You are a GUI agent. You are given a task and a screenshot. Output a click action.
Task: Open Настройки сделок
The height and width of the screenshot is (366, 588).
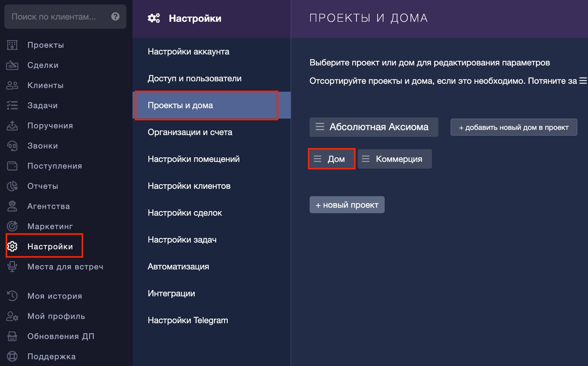[211, 213]
